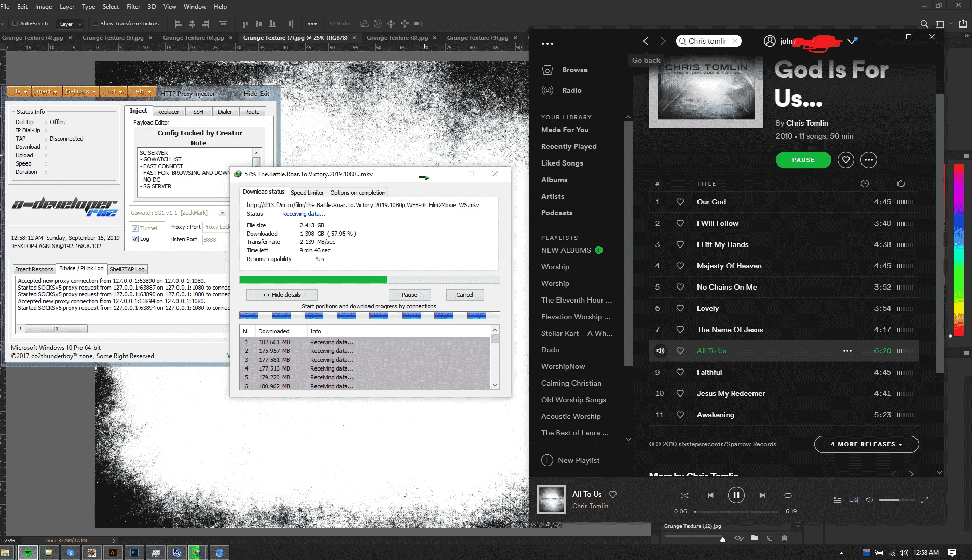Toggle the Log checkbox in HTTP Injector
This screenshot has height=560, width=972.
pyautogui.click(x=135, y=239)
